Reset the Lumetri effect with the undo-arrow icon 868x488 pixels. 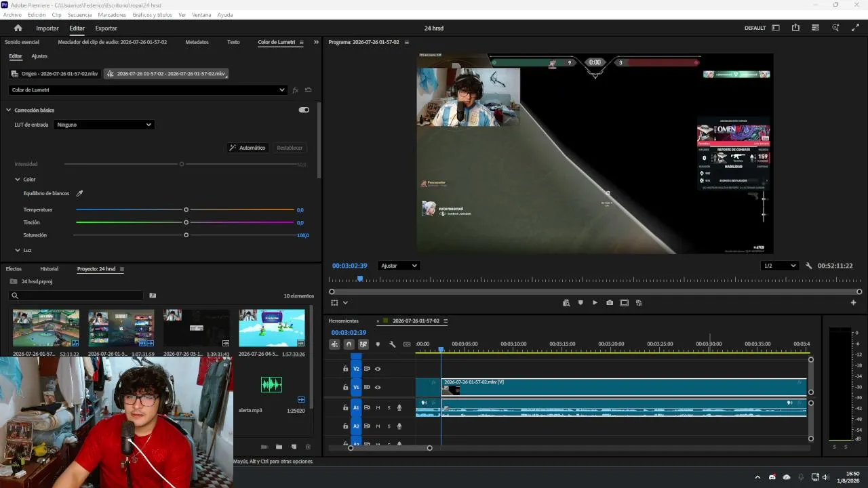[309, 90]
